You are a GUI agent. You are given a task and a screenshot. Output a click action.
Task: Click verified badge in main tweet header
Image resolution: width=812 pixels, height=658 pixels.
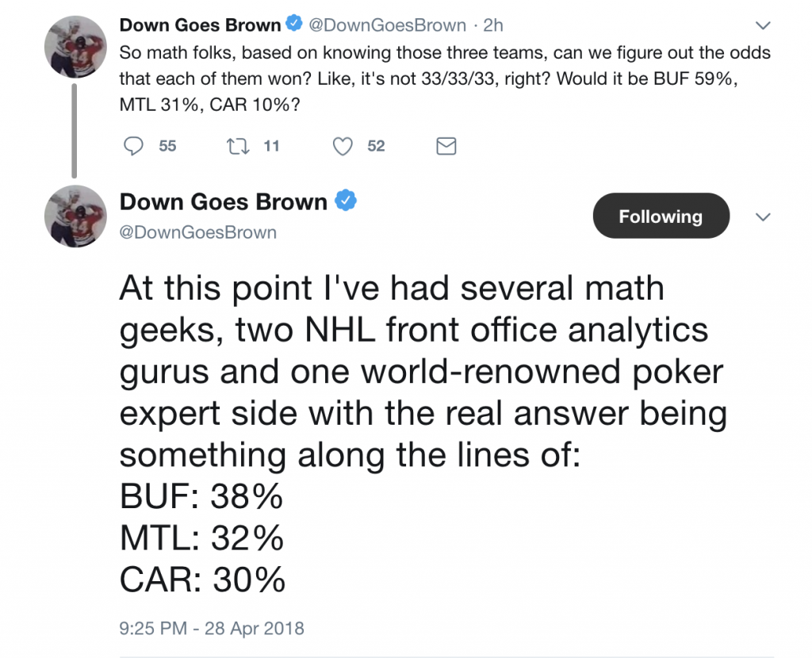click(346, 201)
